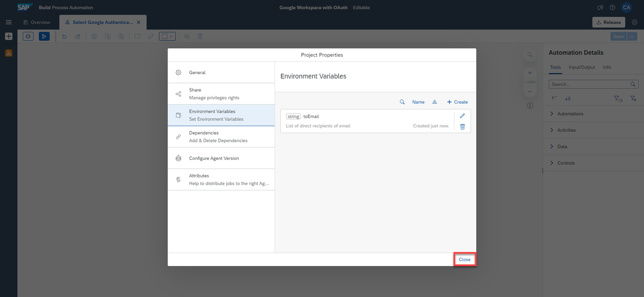Image resolution: width=644 pixels, height=297 pixels.
Task: Click the duplicate step icon
Action: click(x=107, y=36)
